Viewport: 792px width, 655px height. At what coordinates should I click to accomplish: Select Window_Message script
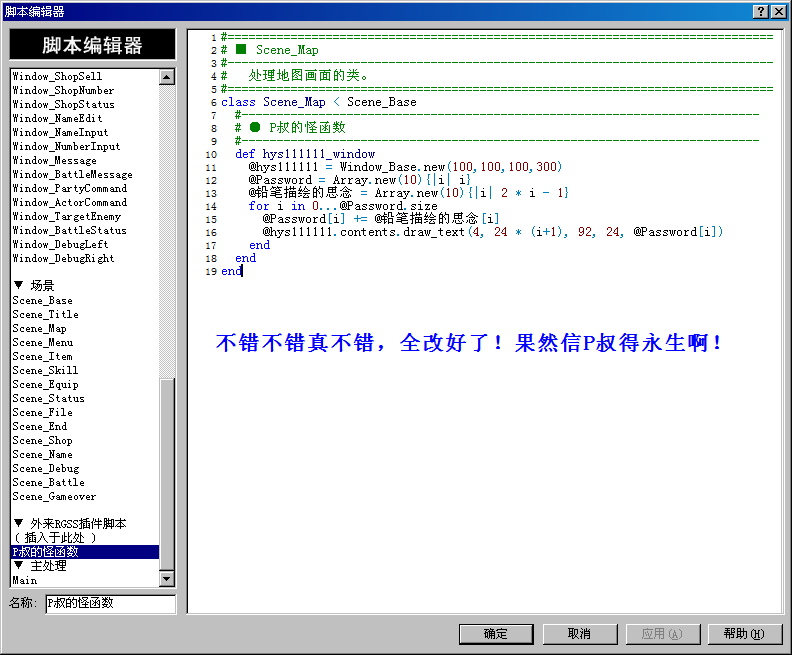tap(55, 161)
